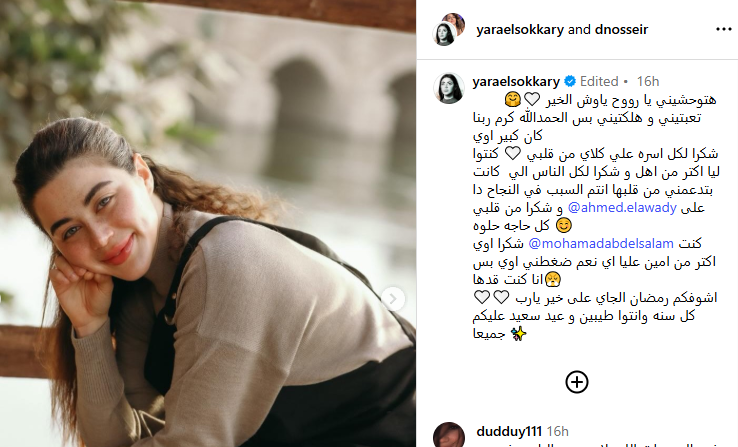The height and width of the screenshot is (447, 738).
Task: Click the woman's photo in the post
Action: [x=208, y=224]
